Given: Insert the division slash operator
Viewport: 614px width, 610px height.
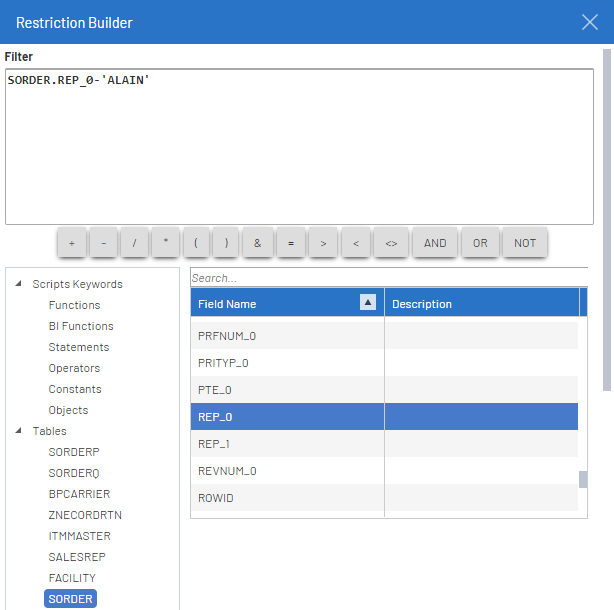Looking at the screenshot, I should point(133,243).
